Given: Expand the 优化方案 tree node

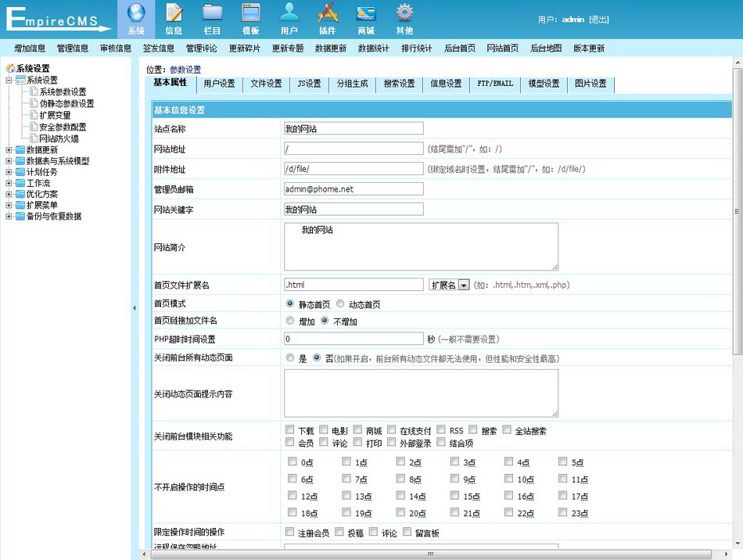Looking at the screenshot, I should tap(9, 194).
